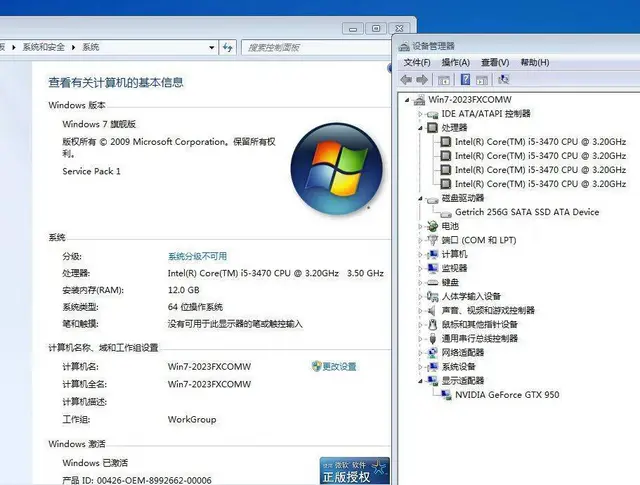Open the address bar history dropdown arrow
Screen dimensions: 640x485
point(211,47)
